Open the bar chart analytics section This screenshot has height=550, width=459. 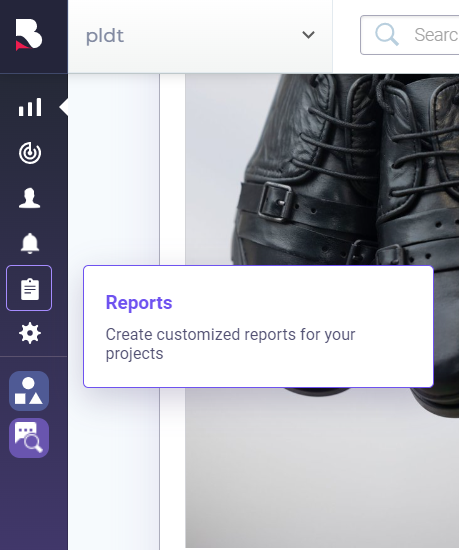click(x=30, y=107)
